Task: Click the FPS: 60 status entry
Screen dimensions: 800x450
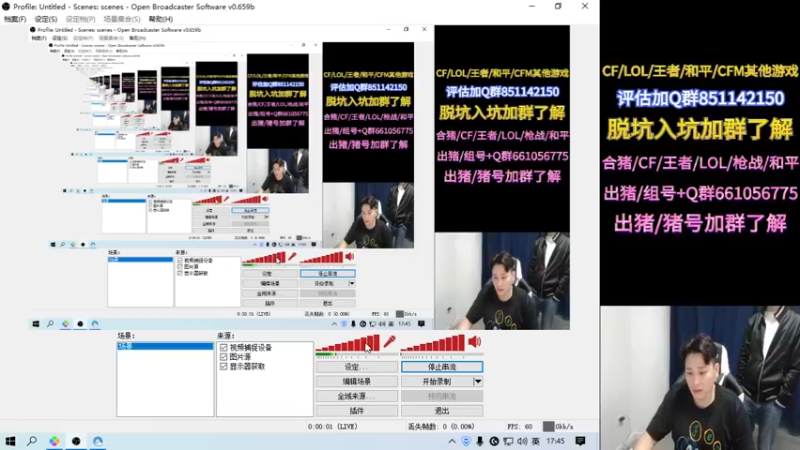Action: 519,427
